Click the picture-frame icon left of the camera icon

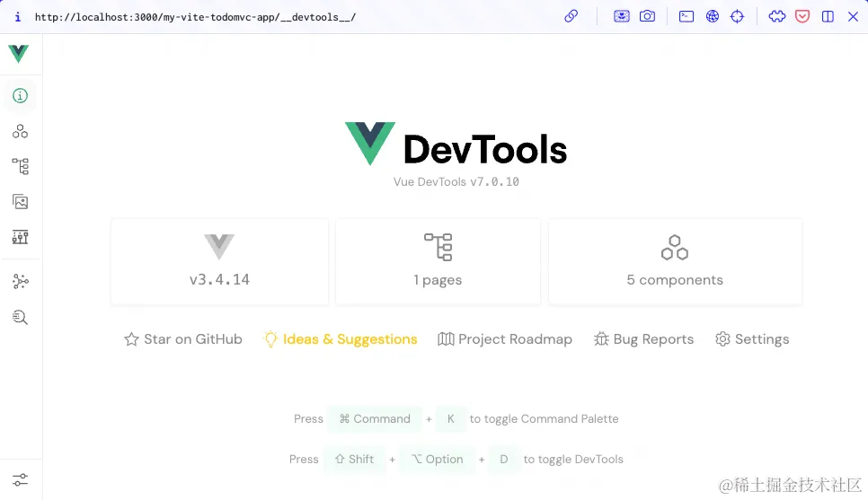tap(622, 16)
